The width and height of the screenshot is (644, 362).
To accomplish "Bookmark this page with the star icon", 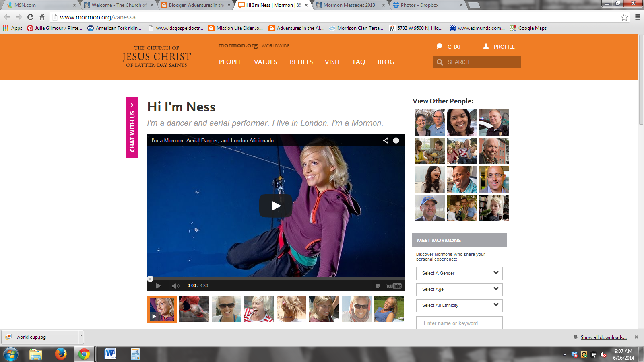I will pyautogui.click(x=624, y=17).
